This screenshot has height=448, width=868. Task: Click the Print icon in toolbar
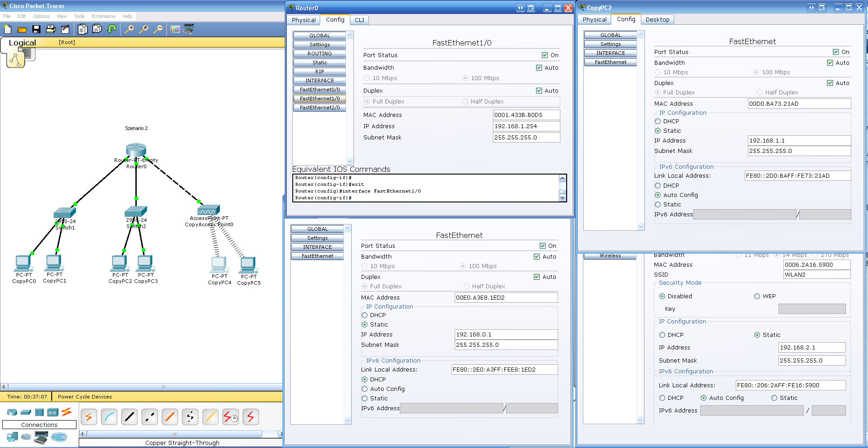coord(51,29)
